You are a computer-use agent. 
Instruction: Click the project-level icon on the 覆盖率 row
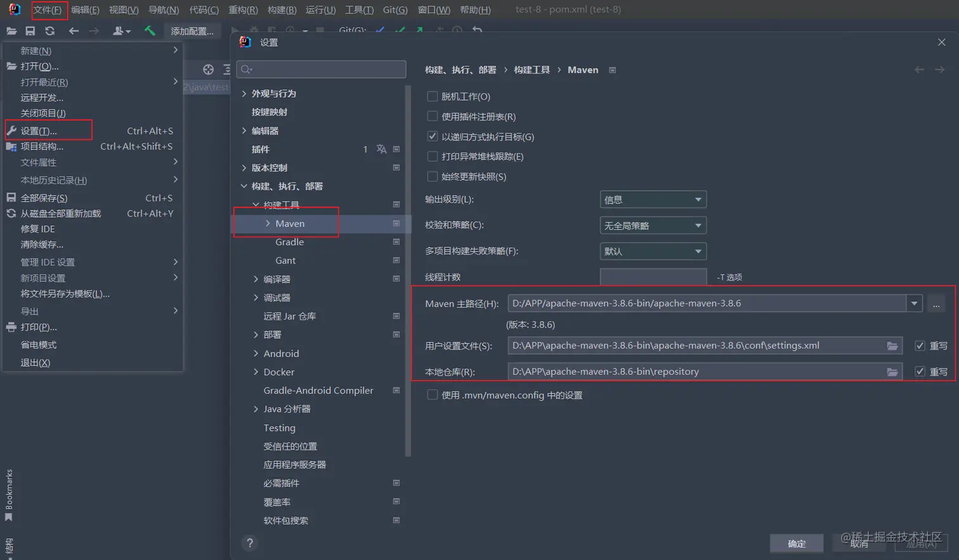coord(396,502)
